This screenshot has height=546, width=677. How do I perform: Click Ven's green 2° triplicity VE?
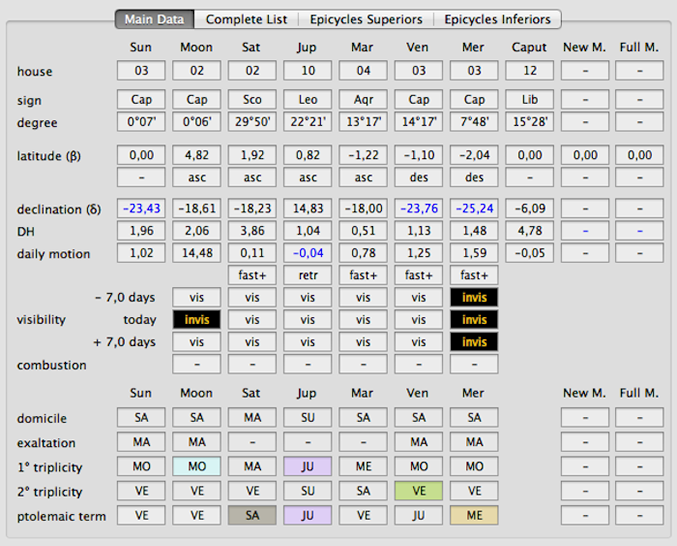pyautogui.click(x=419, y=491)
